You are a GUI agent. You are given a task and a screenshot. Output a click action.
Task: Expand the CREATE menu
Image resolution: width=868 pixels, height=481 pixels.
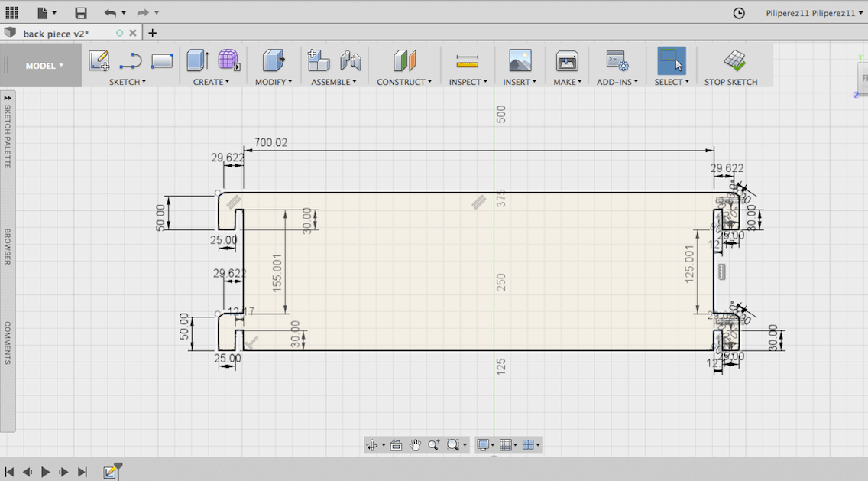tap(211, 82)
